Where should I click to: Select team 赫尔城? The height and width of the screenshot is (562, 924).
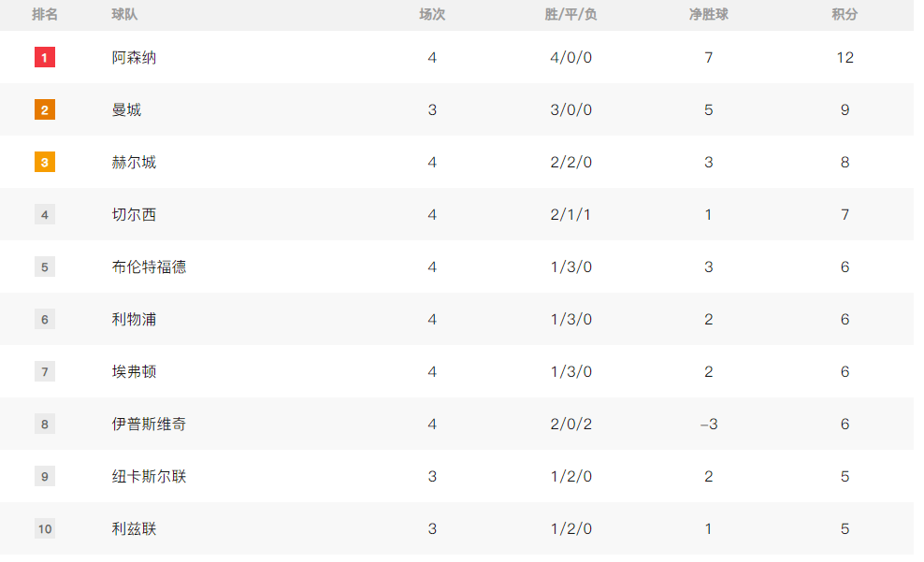135,163
